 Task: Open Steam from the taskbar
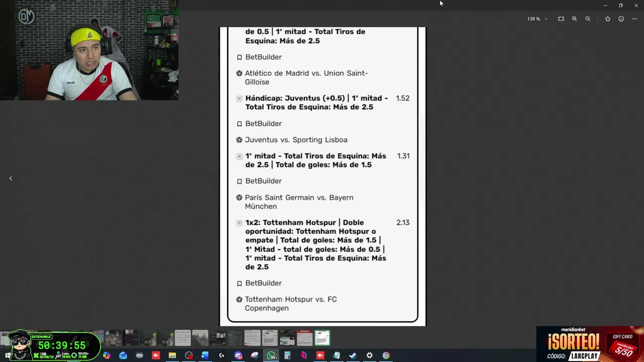353,355
